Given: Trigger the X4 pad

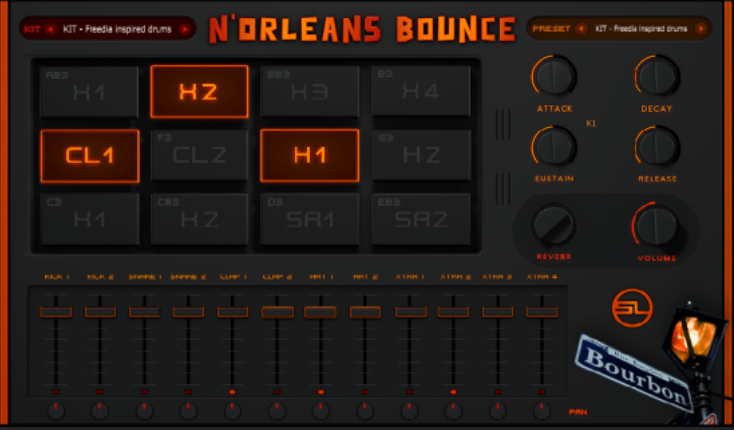Looking at the screenshot, I should 420,91.
